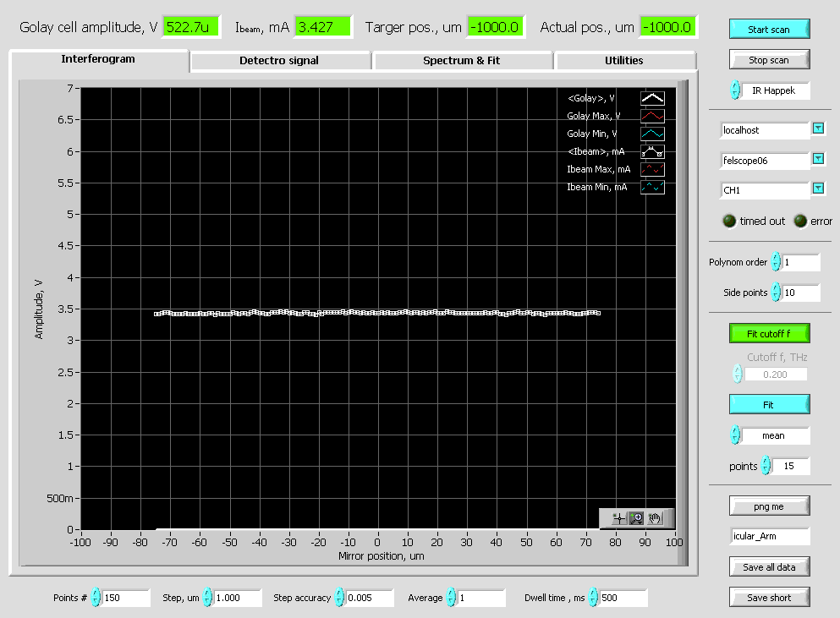Click the Actual pos. value -1000.0
Viewport: 840px width, 618px height.
668,27
